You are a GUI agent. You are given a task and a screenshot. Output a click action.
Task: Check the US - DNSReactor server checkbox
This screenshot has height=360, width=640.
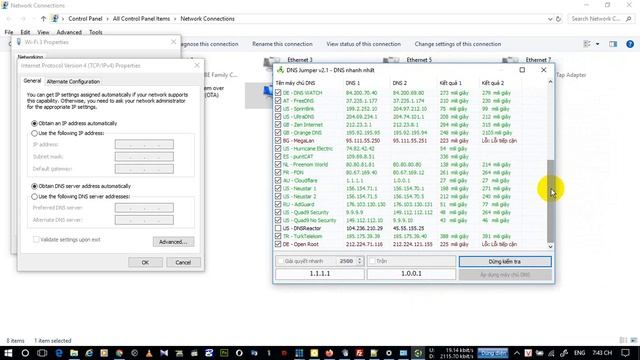coord(278,228)
